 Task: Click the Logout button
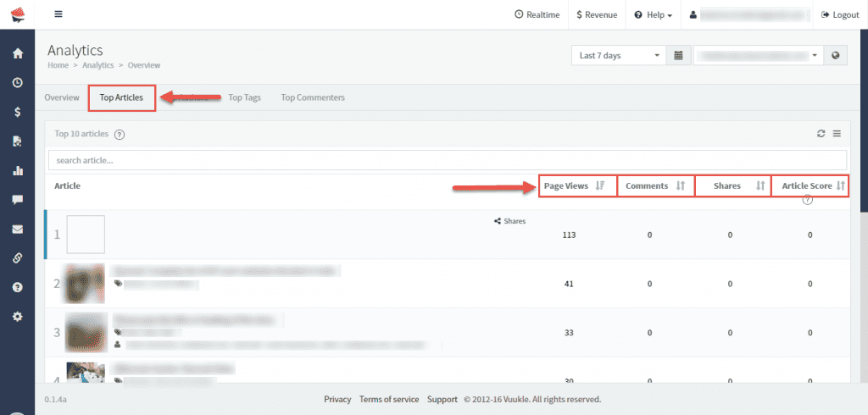[x=839, y=14]
